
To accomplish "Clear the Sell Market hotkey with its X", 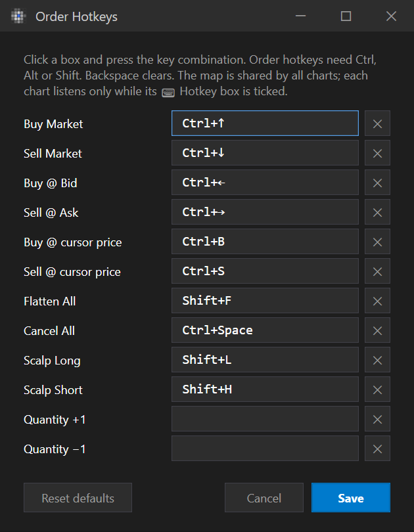I will (x=377, y=152).
